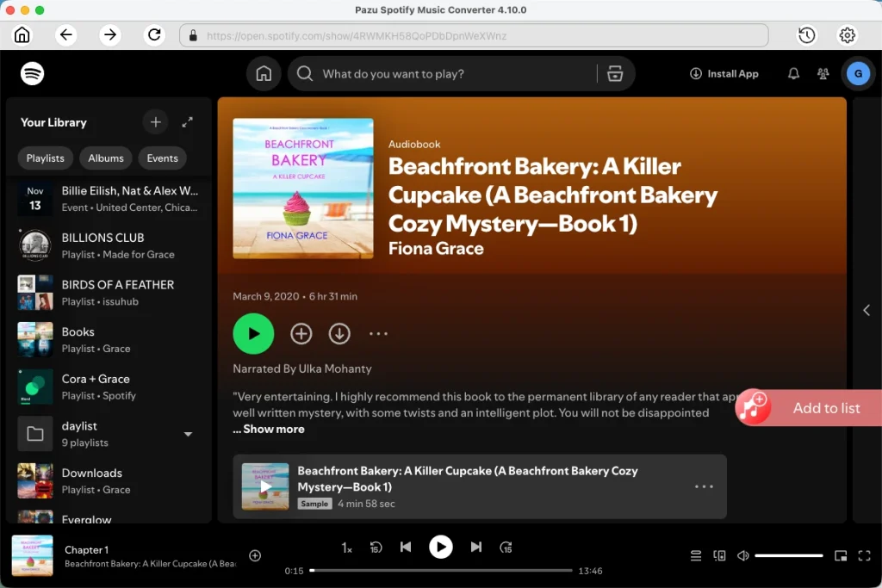
Task: Click the red Add to list button
Action: coord(809,407)
